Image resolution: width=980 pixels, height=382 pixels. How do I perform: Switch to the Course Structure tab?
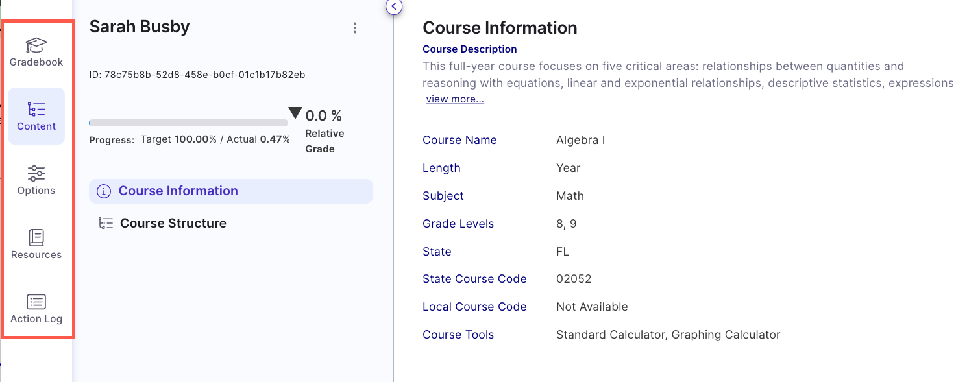173,222
